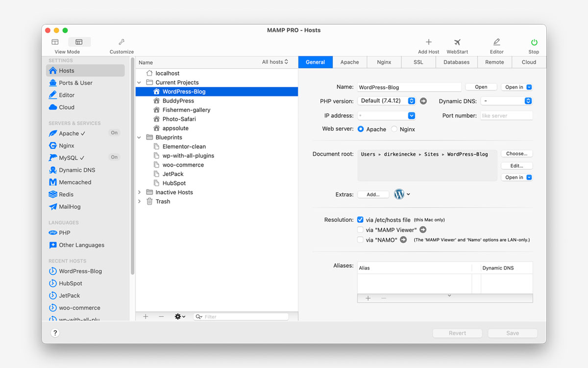This screenshot has width=588, height=368.
Task: Expand the Trash group
Action: 139,202
